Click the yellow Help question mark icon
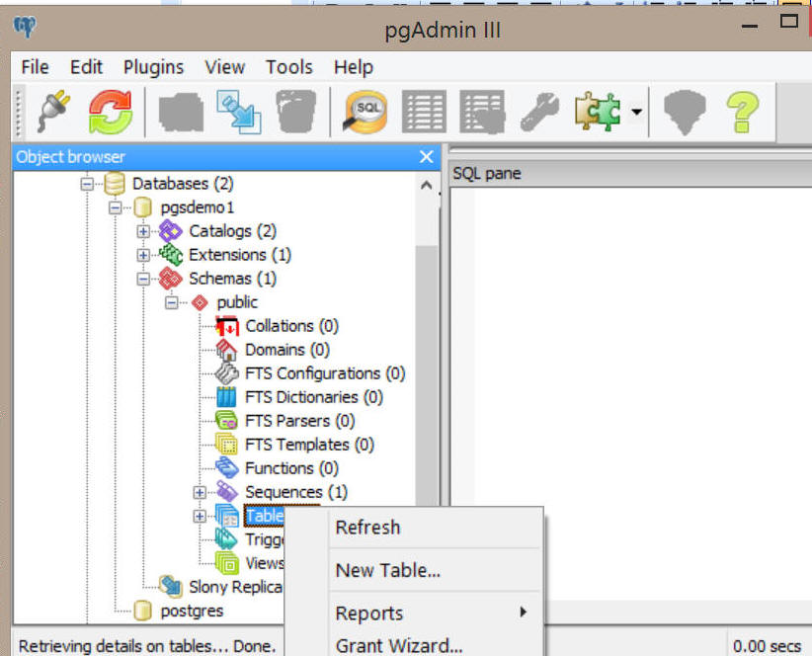Viewport: 812px width, 656px height. click(x=743, y=112)
